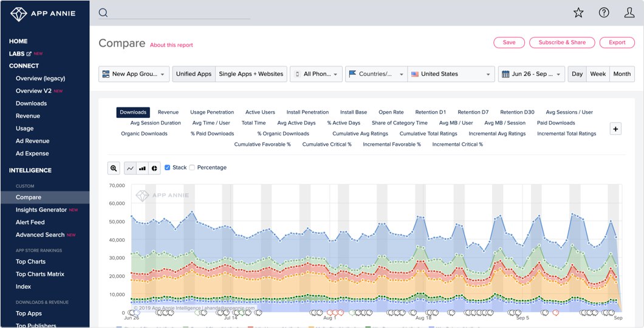Open the United States country dropdown
Viewport: 644px width, 328px height.
pyautogui.click(x=451, y=74)
